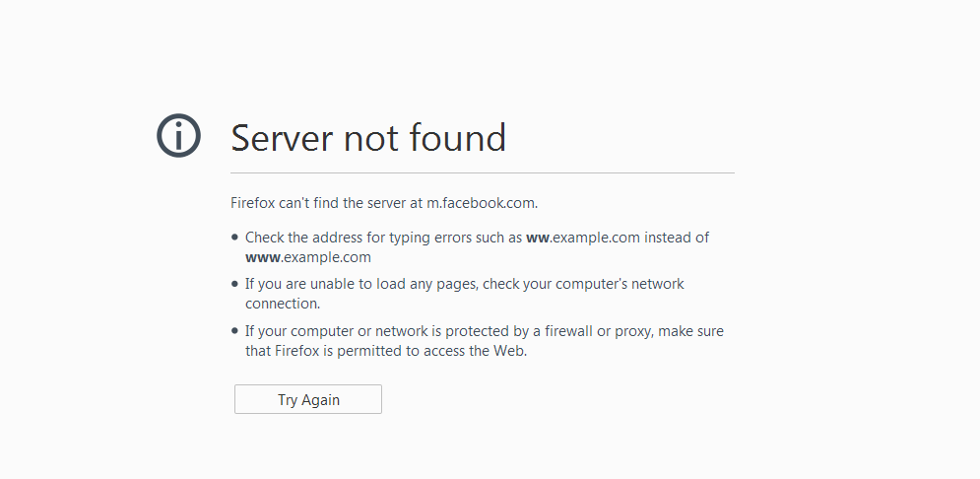Click the bold "ww" in ww.example.com
Viewport: 980px width, 479px height.
tap(538, 238)
